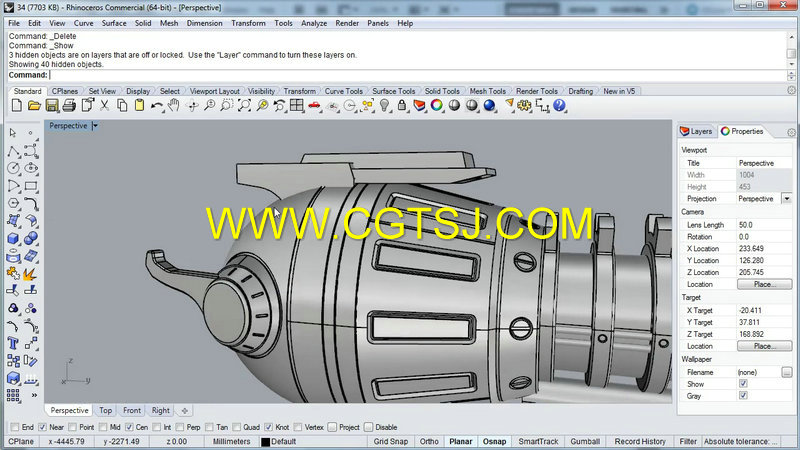Click the Default layer black color swatch
Image resolution: width=800 pixels, height=450 pixels.
(265, 442)
